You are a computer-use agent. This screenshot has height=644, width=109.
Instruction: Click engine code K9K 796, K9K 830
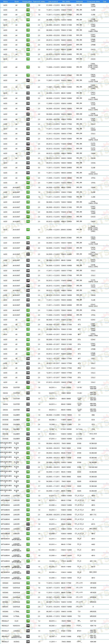(x=93, y=393)
